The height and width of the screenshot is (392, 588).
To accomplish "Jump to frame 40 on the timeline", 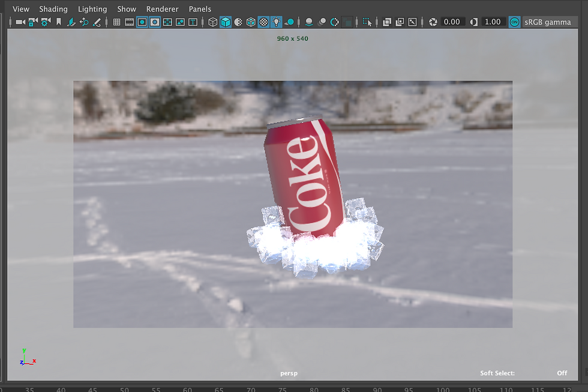I will (x=61, y=390).
